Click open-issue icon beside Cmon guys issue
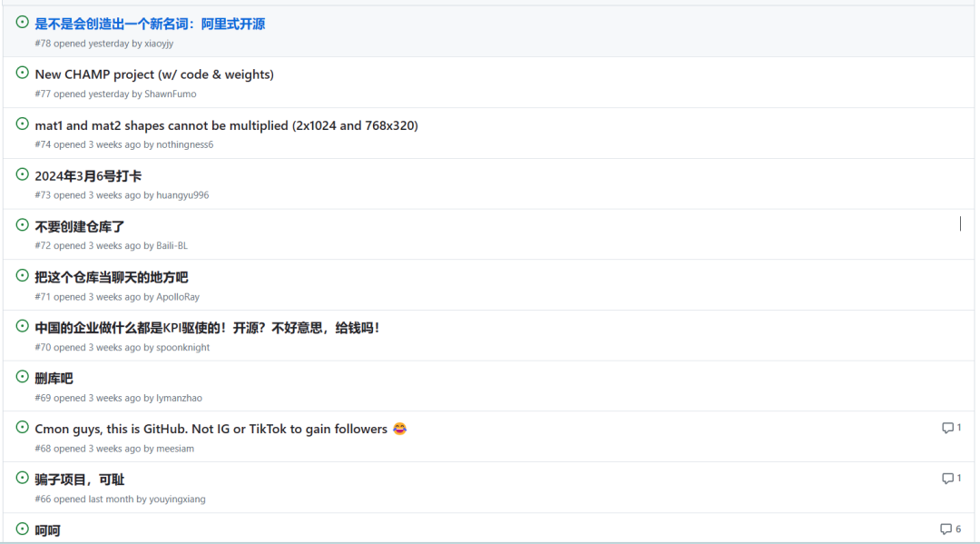 [23, 428]
